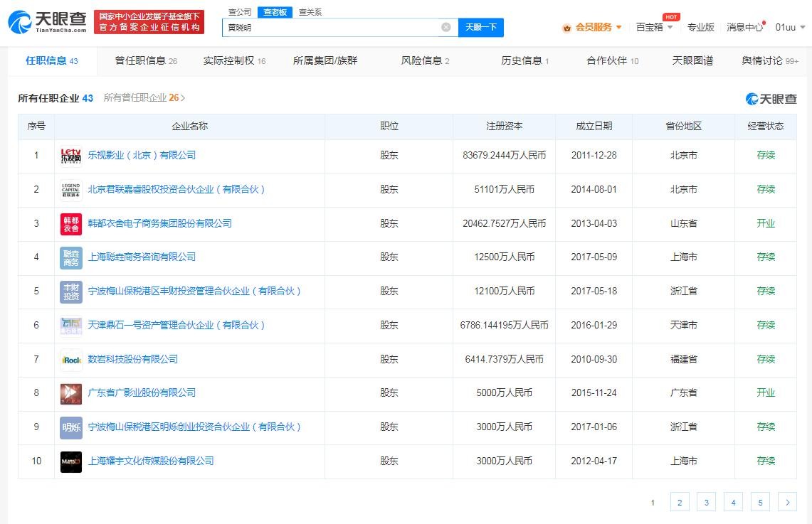Go to page 3 of results

pyautogui.click(x=706, y=503)
